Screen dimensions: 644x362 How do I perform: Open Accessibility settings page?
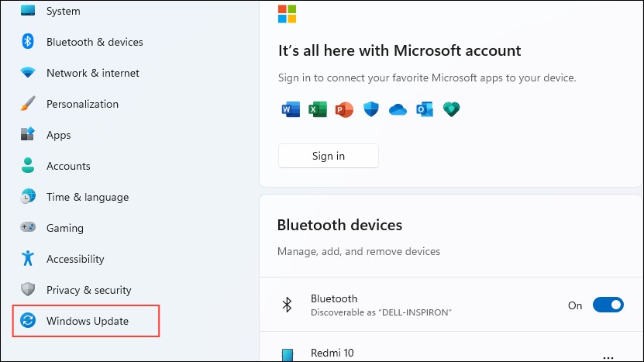pos(75,259)
